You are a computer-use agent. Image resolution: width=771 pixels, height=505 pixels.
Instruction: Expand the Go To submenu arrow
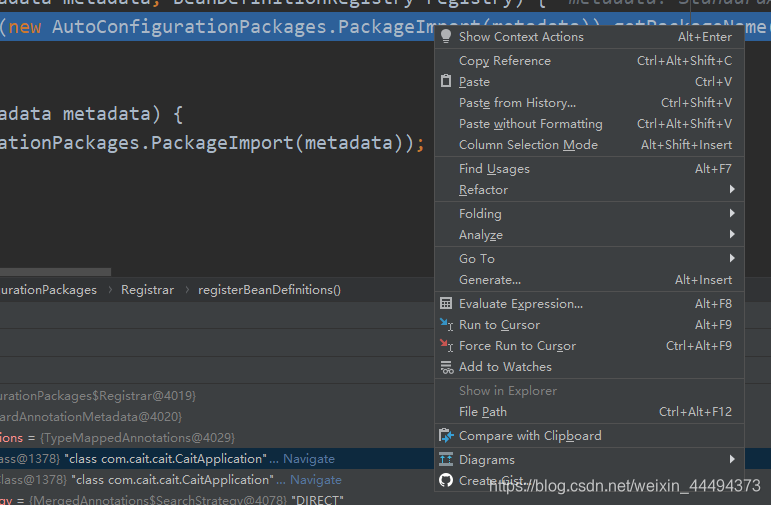[x=732, y=258]
